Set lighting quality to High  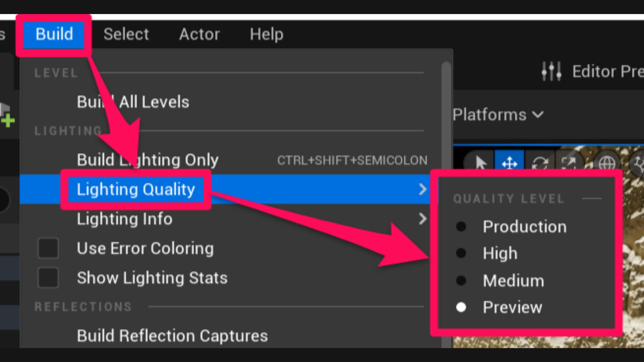500,253
